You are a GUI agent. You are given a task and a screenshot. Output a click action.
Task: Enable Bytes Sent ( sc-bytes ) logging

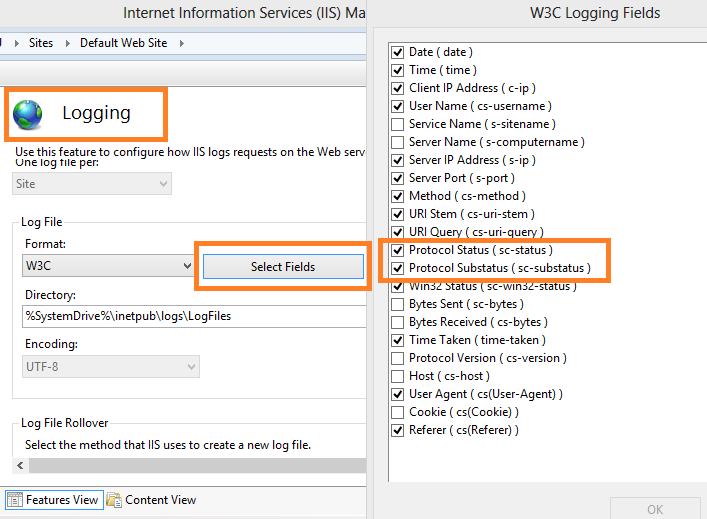398,304
